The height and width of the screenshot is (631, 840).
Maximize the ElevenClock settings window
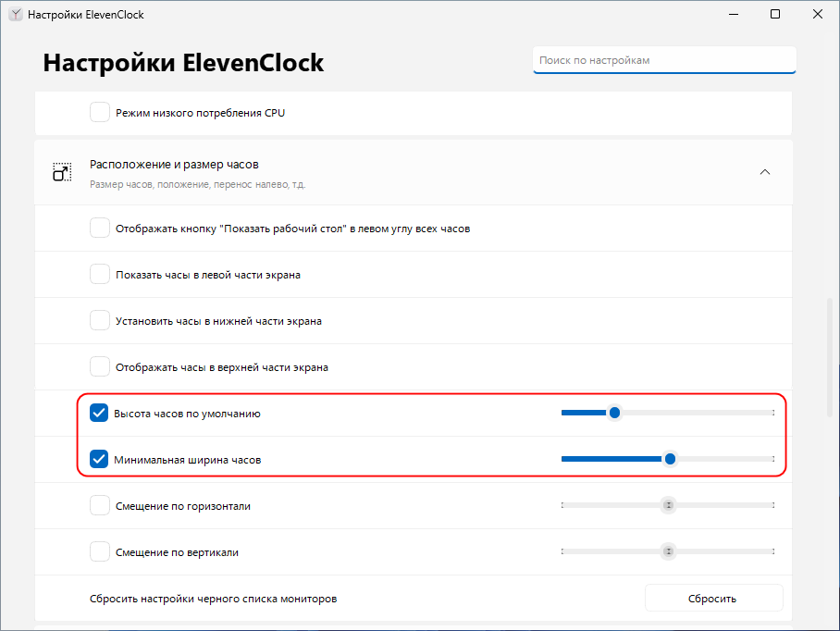tap(775, 15)
